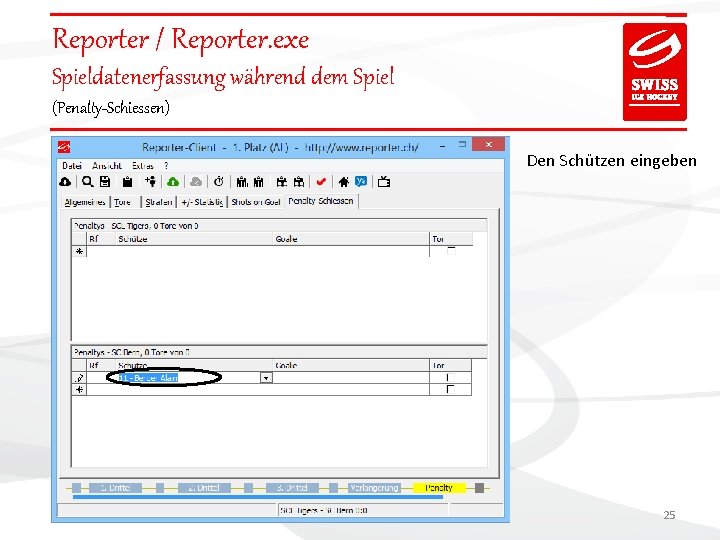Click the Reporter app logo in title bar
Screen dimensions: 720x540
tap(64, 147)
